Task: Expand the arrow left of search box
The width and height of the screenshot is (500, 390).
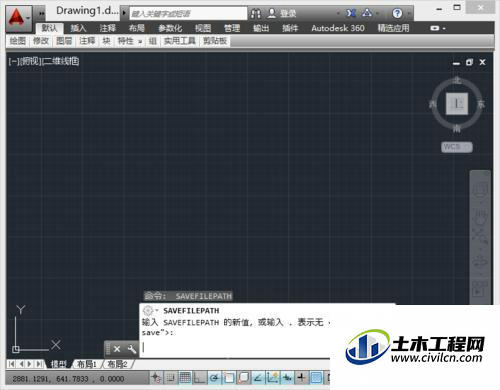Action: pos(124,13)
